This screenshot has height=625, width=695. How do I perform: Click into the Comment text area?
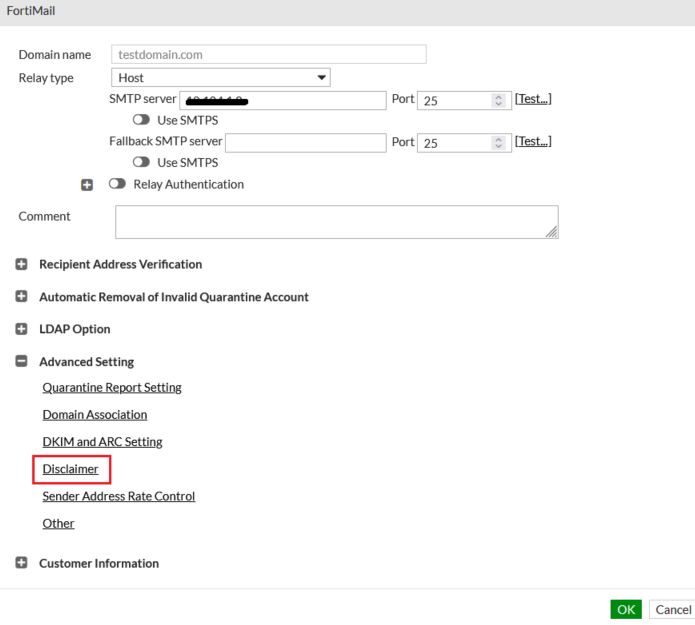coord(336,222)
